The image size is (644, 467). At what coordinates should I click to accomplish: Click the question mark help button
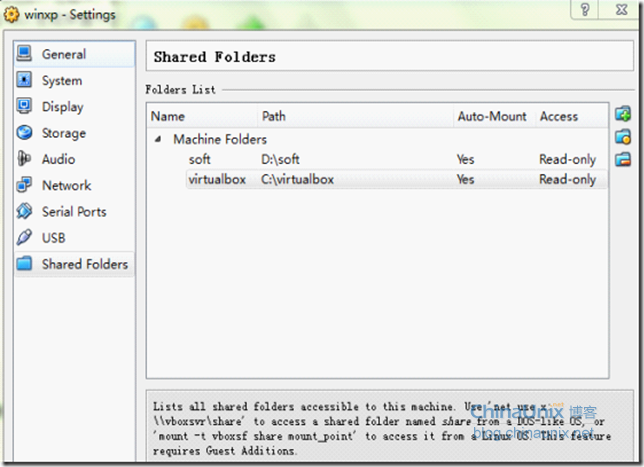pos(585,9)
